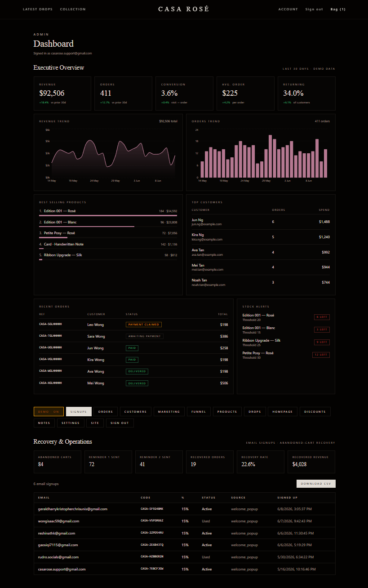Open the Customers tab

(136, 412)
